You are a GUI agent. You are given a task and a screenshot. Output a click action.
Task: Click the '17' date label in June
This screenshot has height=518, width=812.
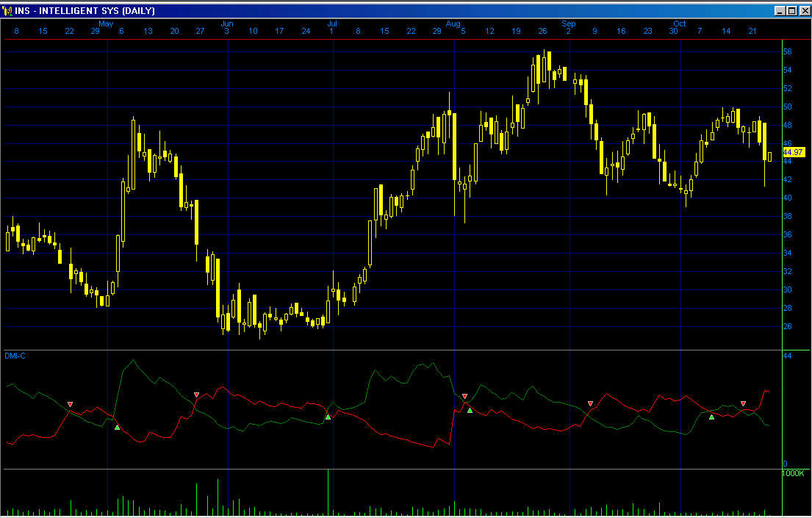pyautogui.click(x=279, y=31)
